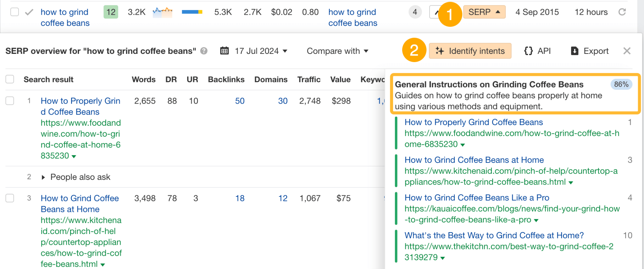Click the keyword difficulty badge 12
This screenshot has height=269, width=644.
click(x=111, y=12)
